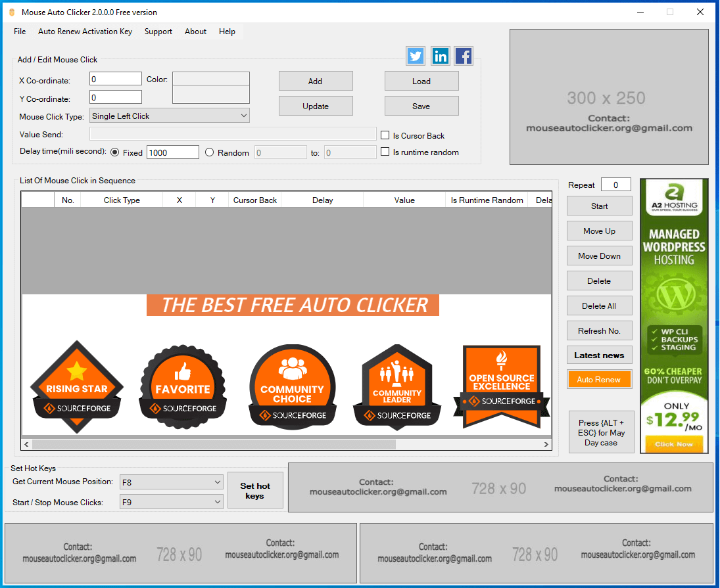Open the Facebook page icon

(x=464, y=56)
